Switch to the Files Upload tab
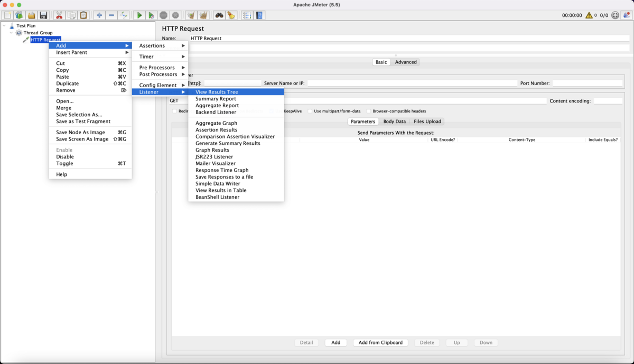The image size is (634, 364). 427,122
